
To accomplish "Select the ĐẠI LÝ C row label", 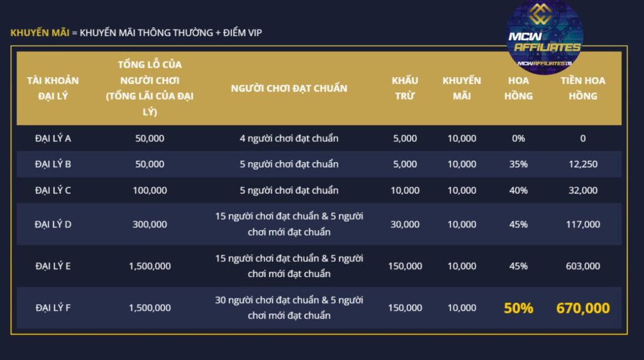I will (53, 190).
